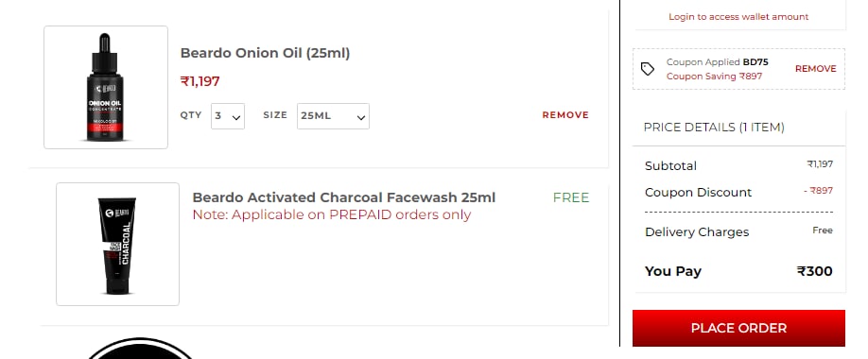Image resolution: width=868 pixels, height=359 pixels.
Task: Remove the applied BD75 coupon
Action: tap(815, 69)
